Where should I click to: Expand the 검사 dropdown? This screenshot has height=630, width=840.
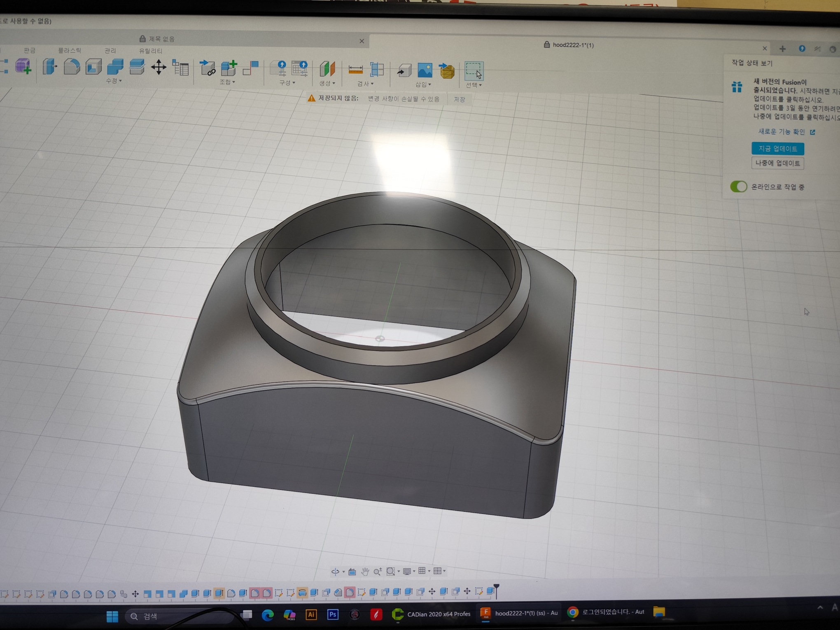tap(366, 84)
